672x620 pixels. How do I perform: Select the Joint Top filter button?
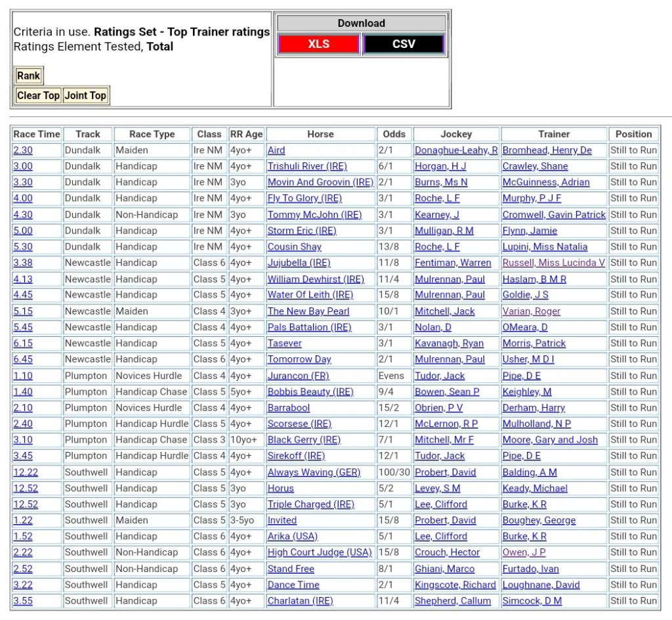[x=85, y=95]
